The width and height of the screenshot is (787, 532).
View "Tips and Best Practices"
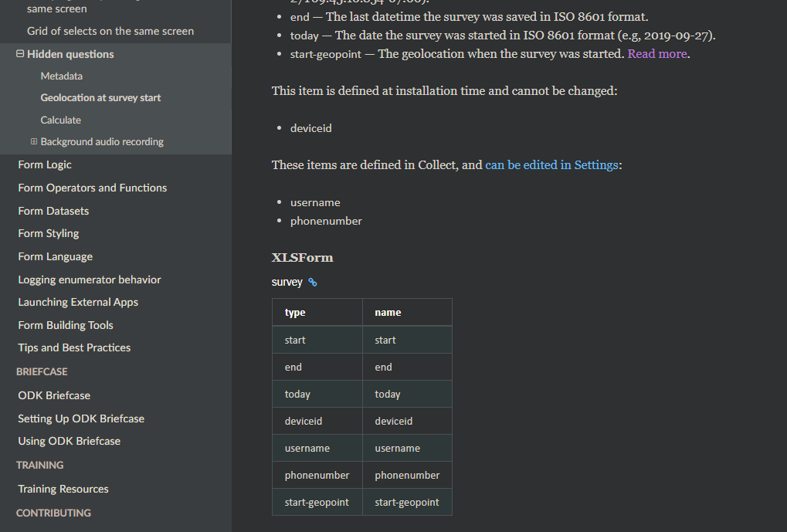point(73,347)
